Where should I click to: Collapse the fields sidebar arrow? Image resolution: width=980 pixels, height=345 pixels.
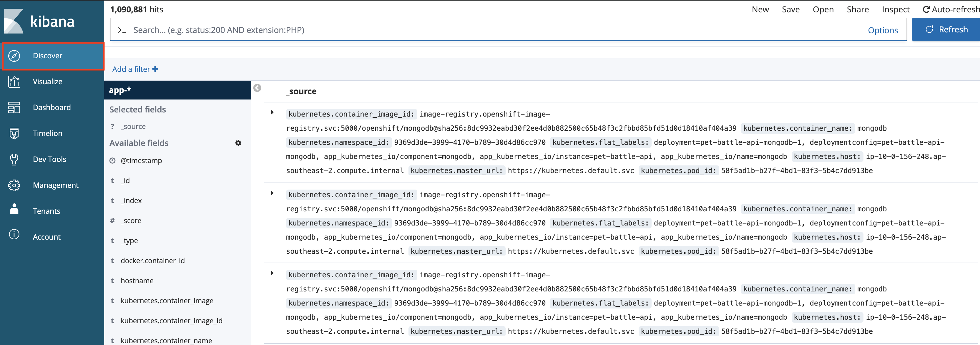point(258,88)
